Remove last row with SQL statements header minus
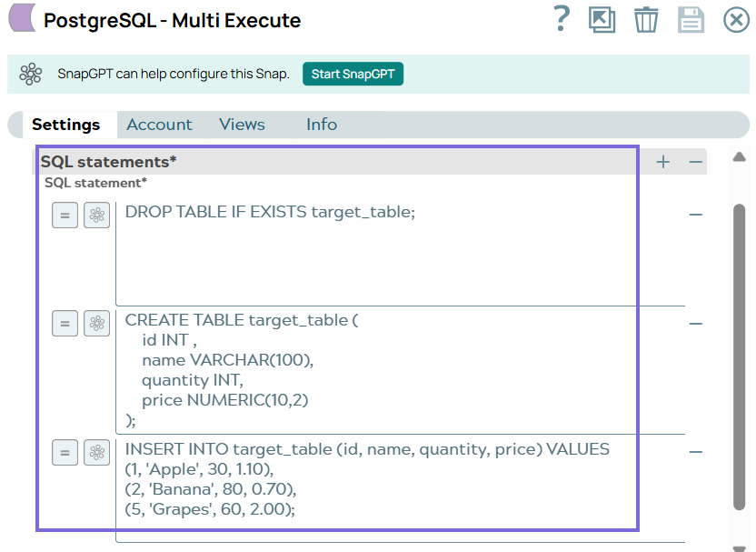The height and width of the screenshot is (552, 756). pyautogui.click(x=695, y=162)
